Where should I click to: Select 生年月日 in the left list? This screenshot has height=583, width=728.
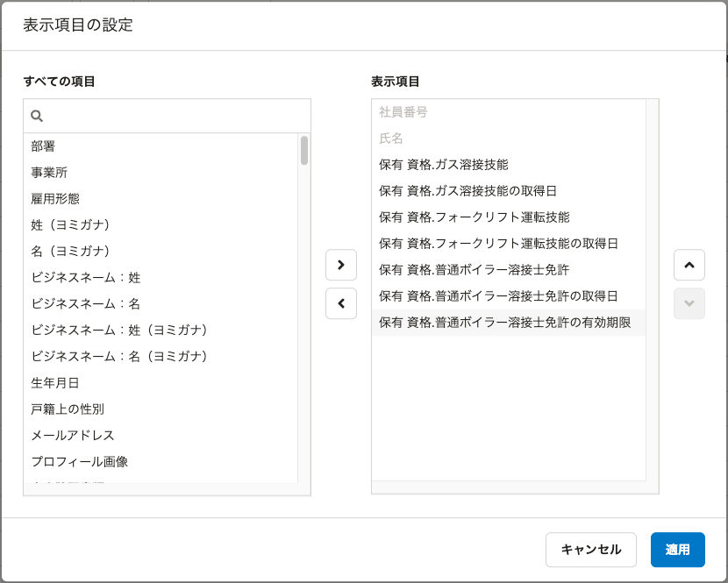pos(55,383)
